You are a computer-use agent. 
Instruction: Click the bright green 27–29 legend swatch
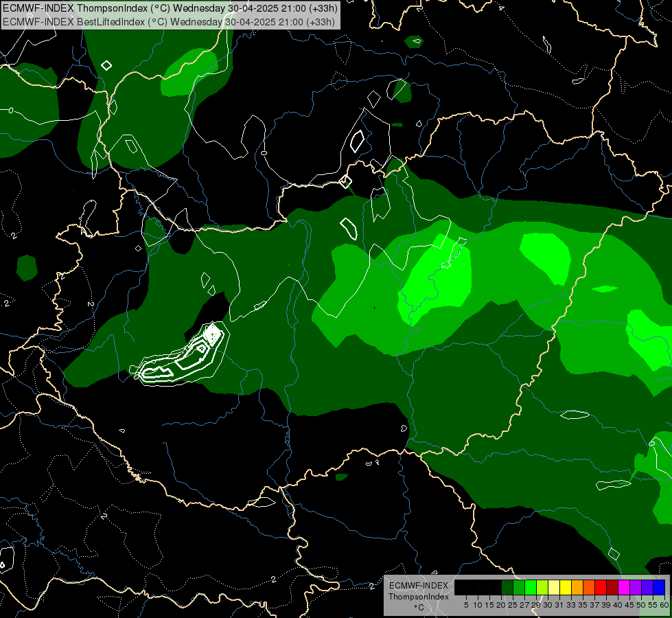[531, 587]
